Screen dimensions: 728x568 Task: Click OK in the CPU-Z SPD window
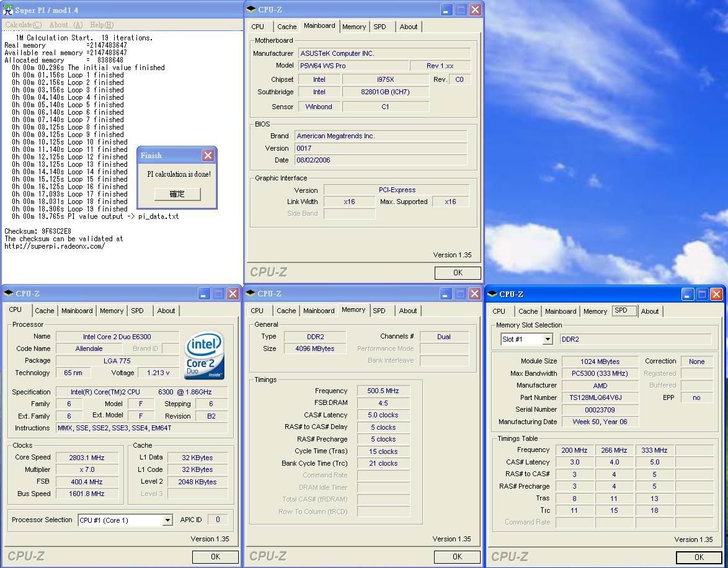point(699,557)
